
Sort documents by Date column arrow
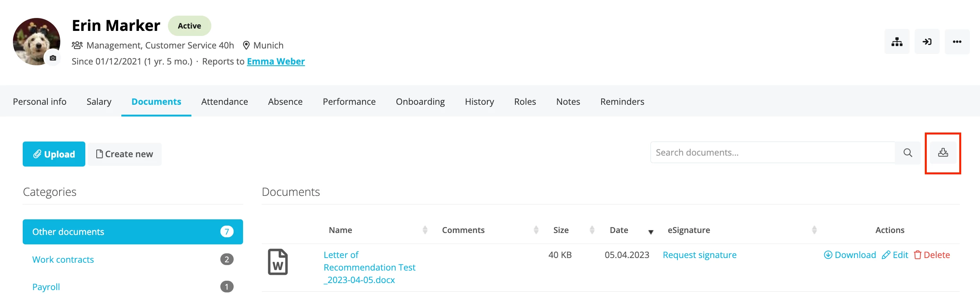click(x=650, y=231)
